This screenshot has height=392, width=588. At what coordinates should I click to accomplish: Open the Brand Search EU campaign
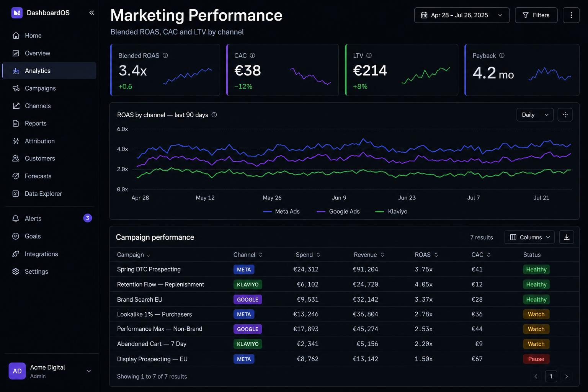(x=140, y=300)
